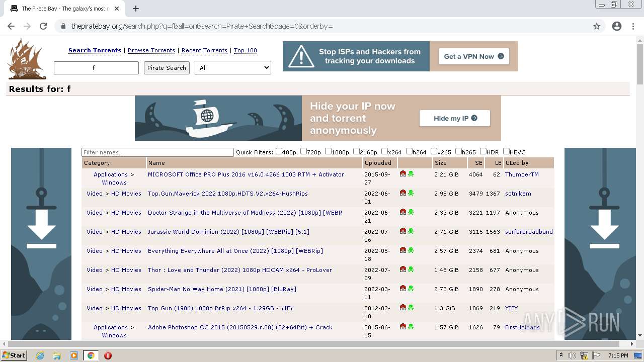
Task: Open magnet link for Everything Everywhere All at Once
Action: (x=403, y=250)
